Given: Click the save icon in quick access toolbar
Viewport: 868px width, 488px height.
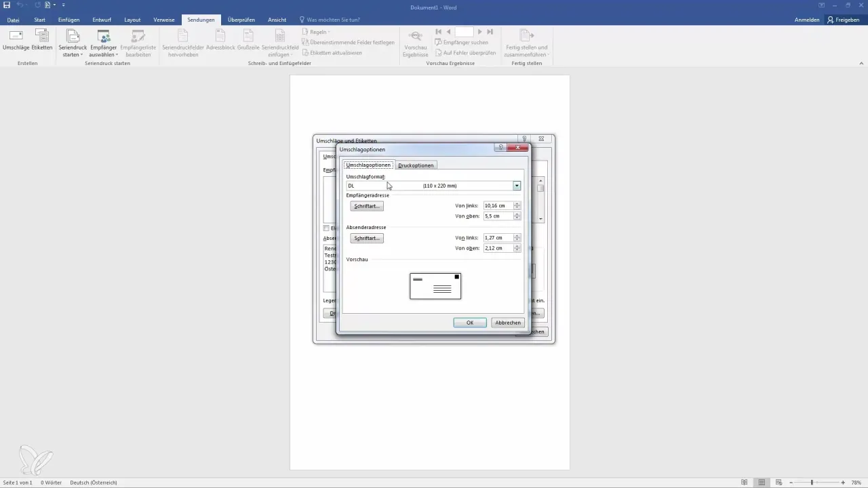Looking at the screenshot, I should click(x=7, y=5).
